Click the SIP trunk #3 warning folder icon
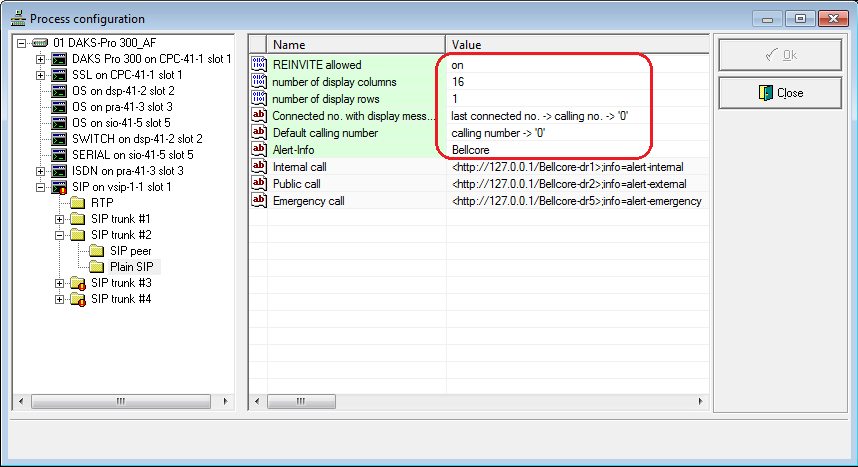This screenshot has width=858, height=467. point(78,283)
